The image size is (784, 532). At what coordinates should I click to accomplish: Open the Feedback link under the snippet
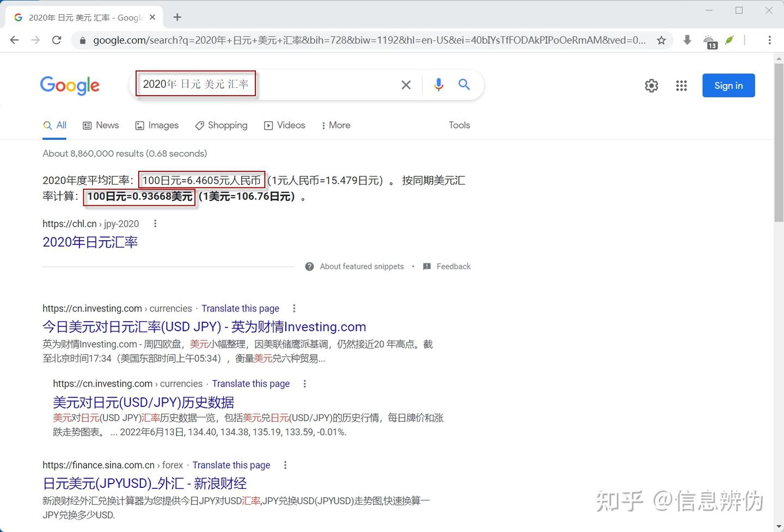454,266
